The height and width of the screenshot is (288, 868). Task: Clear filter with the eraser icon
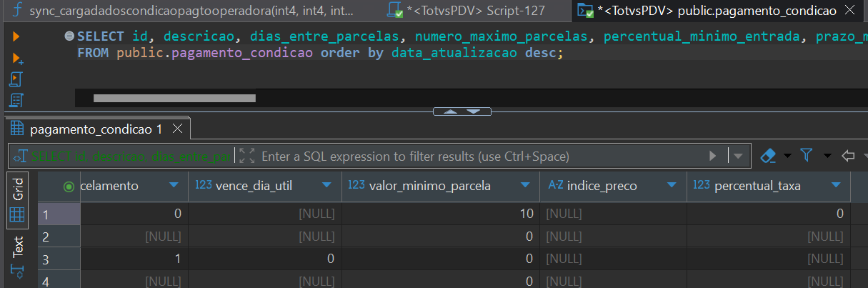(769, 155)
